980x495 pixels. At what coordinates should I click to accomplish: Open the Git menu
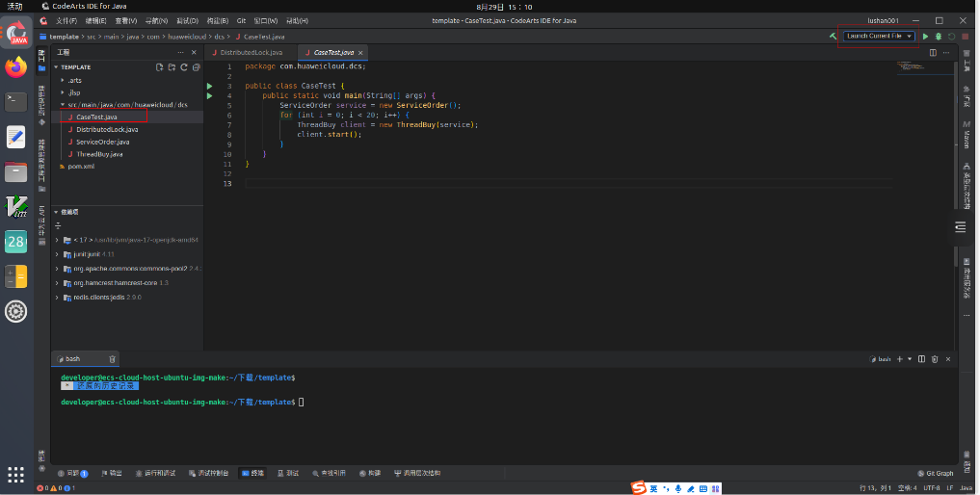[241, 20]
